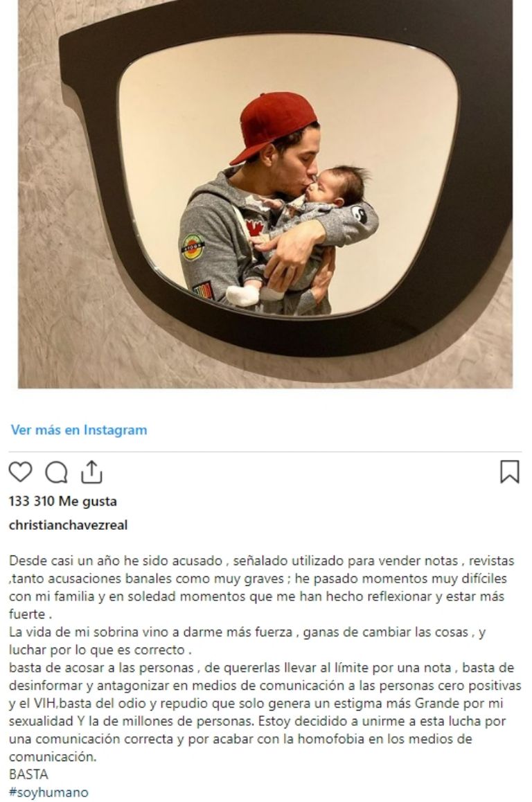Follow the #soyhumano hashtag
This screenshot has height=802, width=532.
tap(48, 792)
